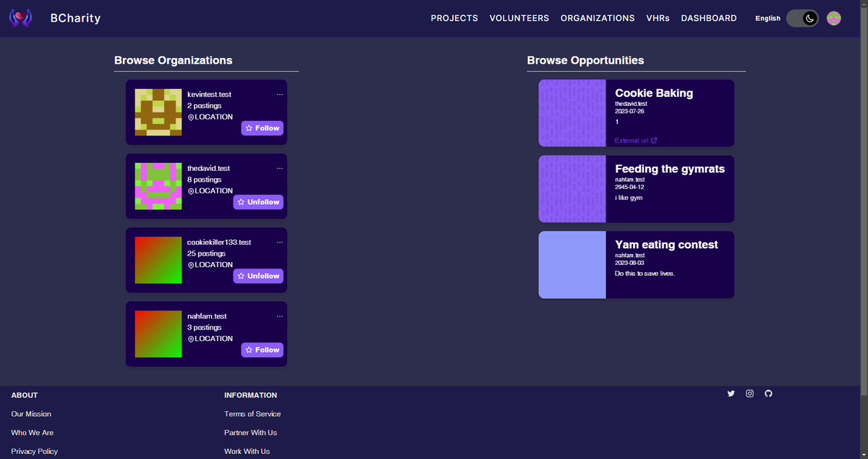Open the Yam eating contest title
The image size is (868, 459).
pyautogui.click(x=666, y=245)
